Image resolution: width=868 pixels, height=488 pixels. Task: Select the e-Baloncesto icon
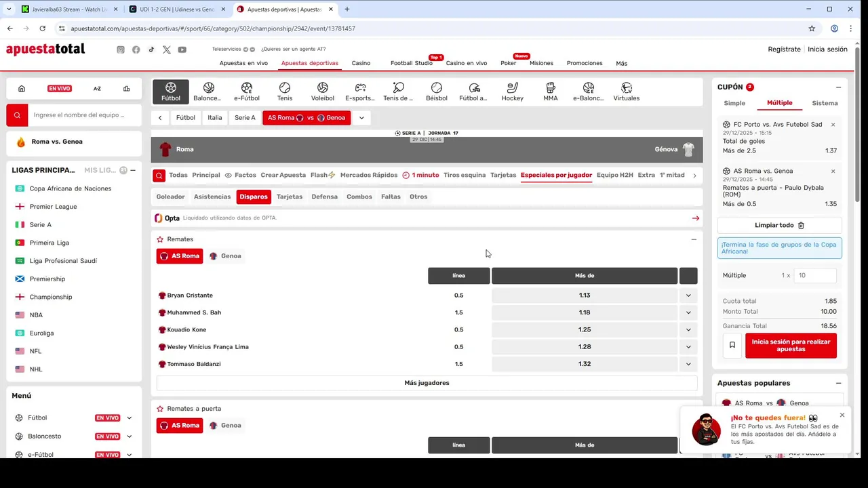(x=588, y=91)
